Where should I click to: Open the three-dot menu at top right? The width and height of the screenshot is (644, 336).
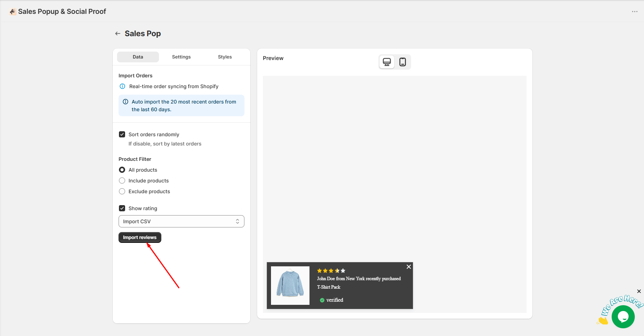click(634, 12)
